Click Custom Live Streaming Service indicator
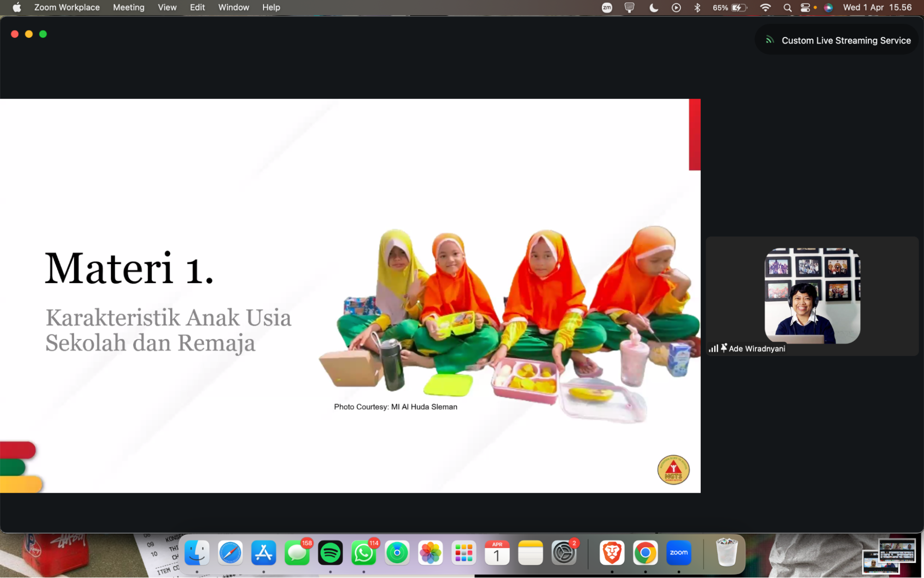The width and height of the screenshot is (924, 578). [x=837, y=40]
